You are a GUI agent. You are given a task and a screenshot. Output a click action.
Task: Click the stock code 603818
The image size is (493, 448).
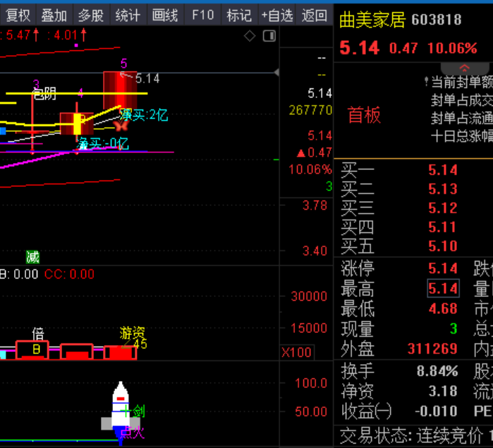pos(437,20)
